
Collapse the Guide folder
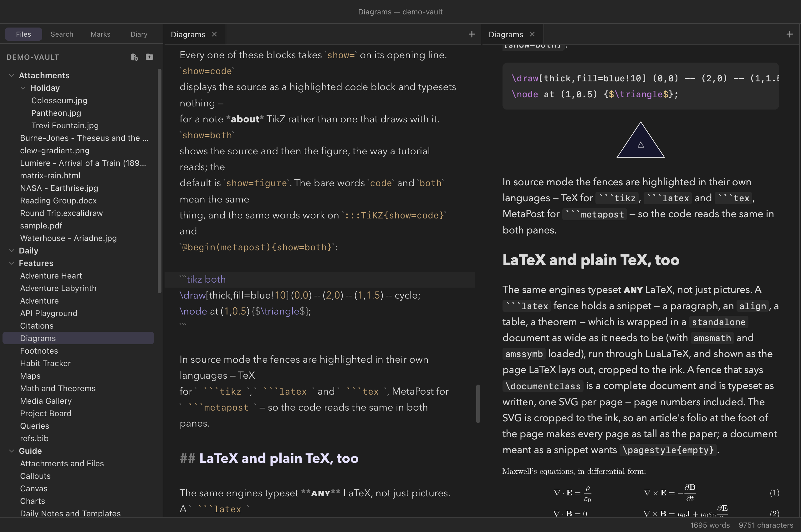click(x=12, y=451)
